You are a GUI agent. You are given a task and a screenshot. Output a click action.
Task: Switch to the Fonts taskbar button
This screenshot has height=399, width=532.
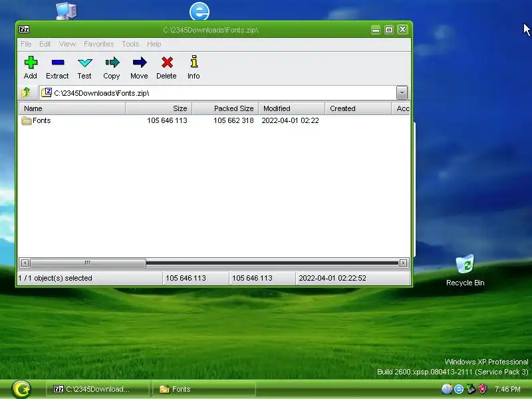pyautogui.click(x=204, y=389)
